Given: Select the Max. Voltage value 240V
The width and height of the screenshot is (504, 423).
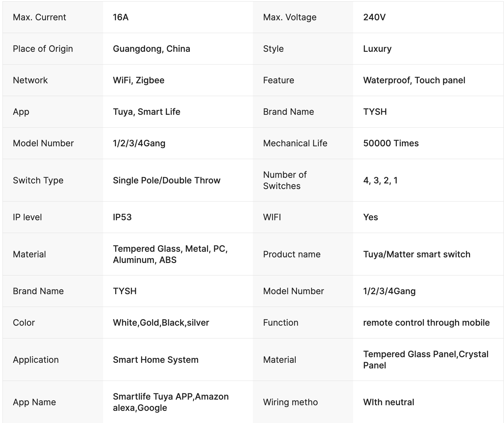Looking at the screenshot, I should (x=374, y=17).
